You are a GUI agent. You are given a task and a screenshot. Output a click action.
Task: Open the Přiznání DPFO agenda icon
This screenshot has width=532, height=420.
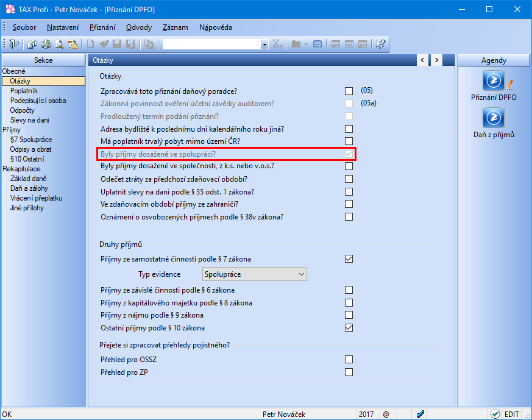(494, 80)
